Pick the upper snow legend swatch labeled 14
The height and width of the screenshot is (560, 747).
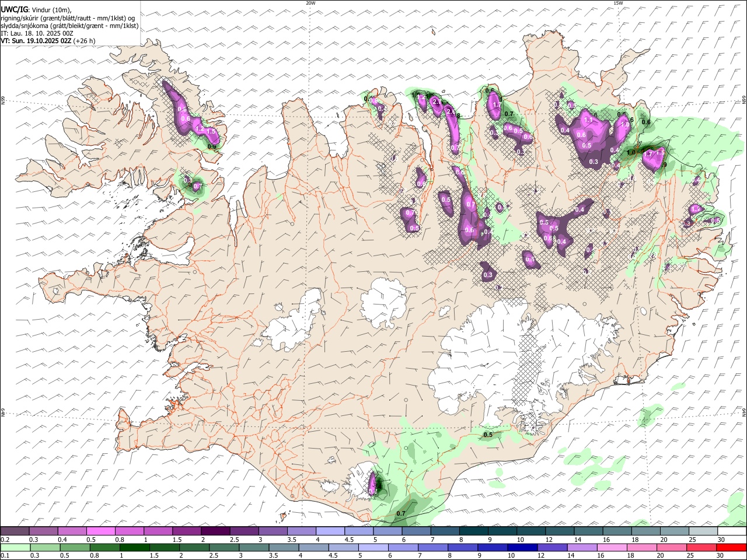coord(589,531)
